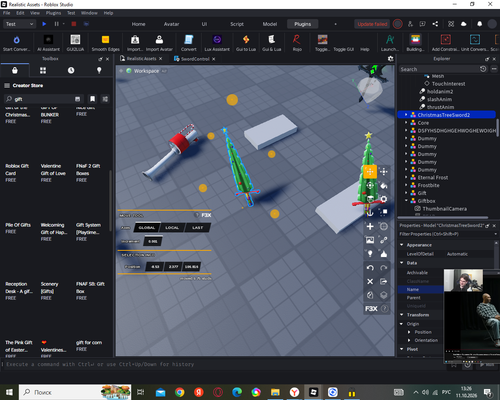Image resolution: width=500 pixels, height=400 pixels.
Task: Click the F3X clone selection icon
Action: (370, 295)
